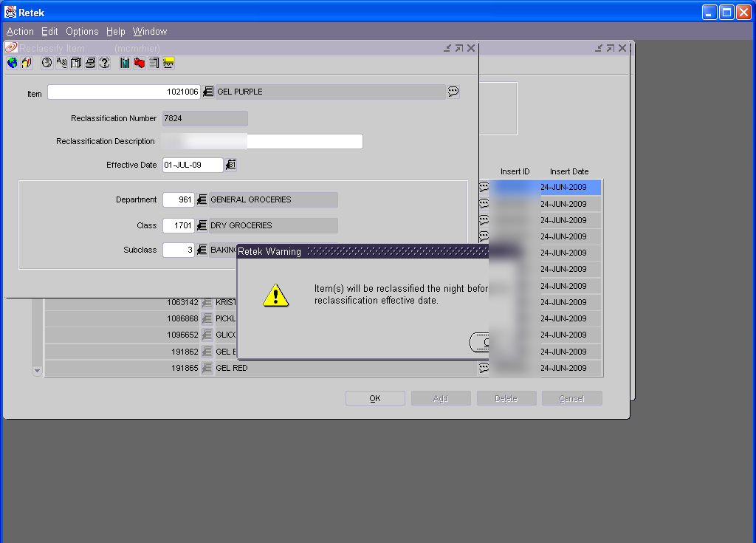Click the red toolbar icon
Screen dimensions: 756x543
pos(140,64)
